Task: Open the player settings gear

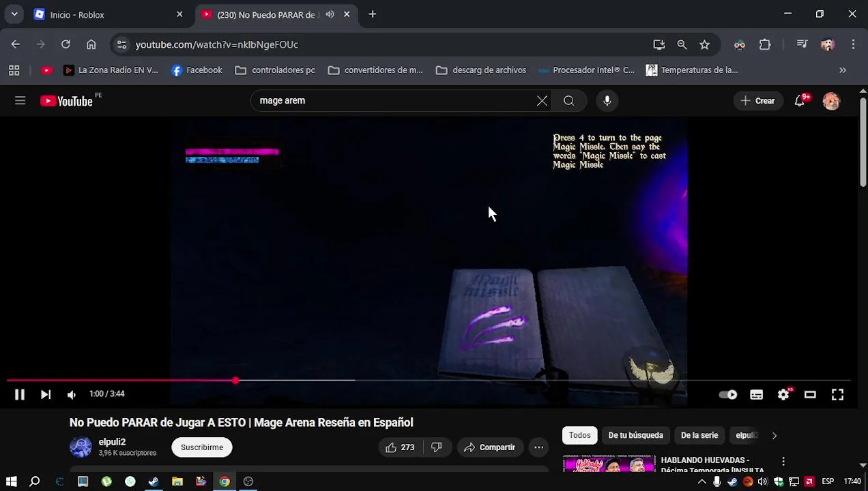Action: click(783, 394)
